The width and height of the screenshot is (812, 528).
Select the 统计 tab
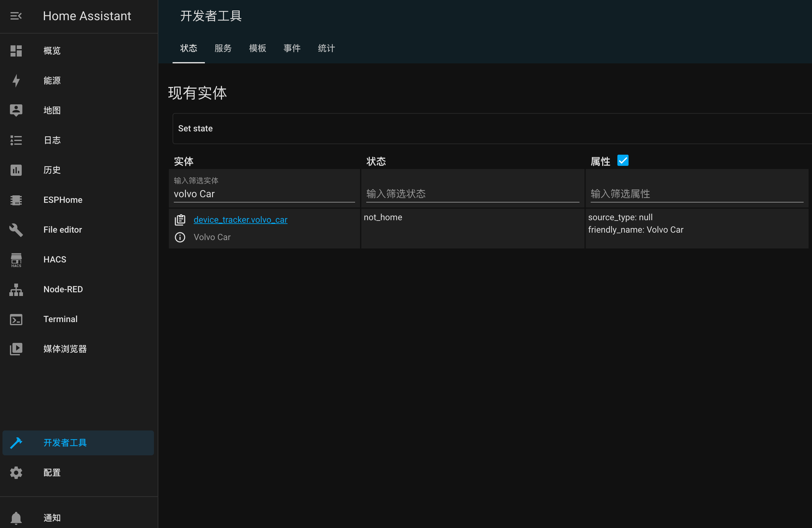(326, 48)
